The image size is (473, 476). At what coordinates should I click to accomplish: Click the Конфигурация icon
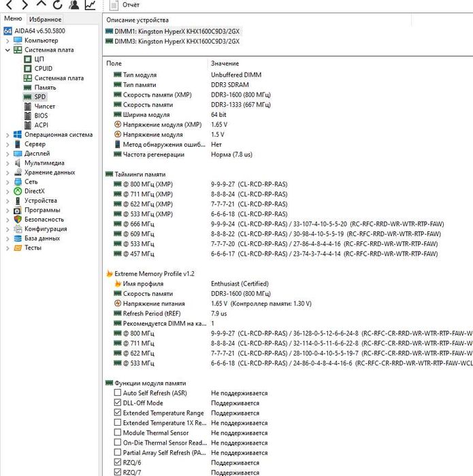18,228
